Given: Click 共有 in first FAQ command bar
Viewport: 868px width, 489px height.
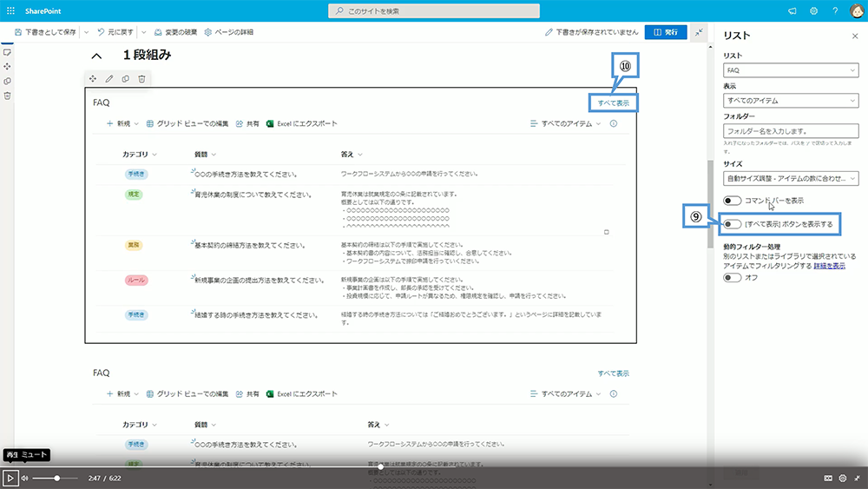Looking at the screenshot, I should 247,123.
